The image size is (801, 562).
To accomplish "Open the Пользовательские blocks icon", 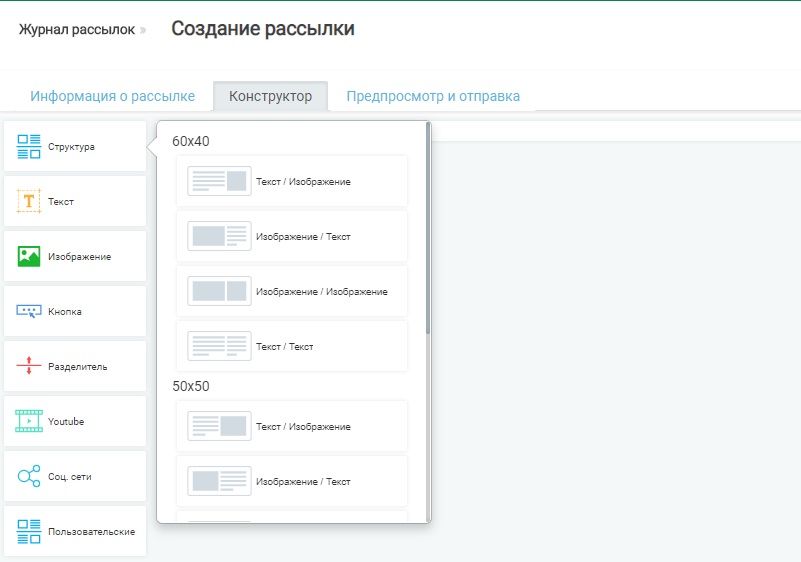I will [x=29, y=531].
